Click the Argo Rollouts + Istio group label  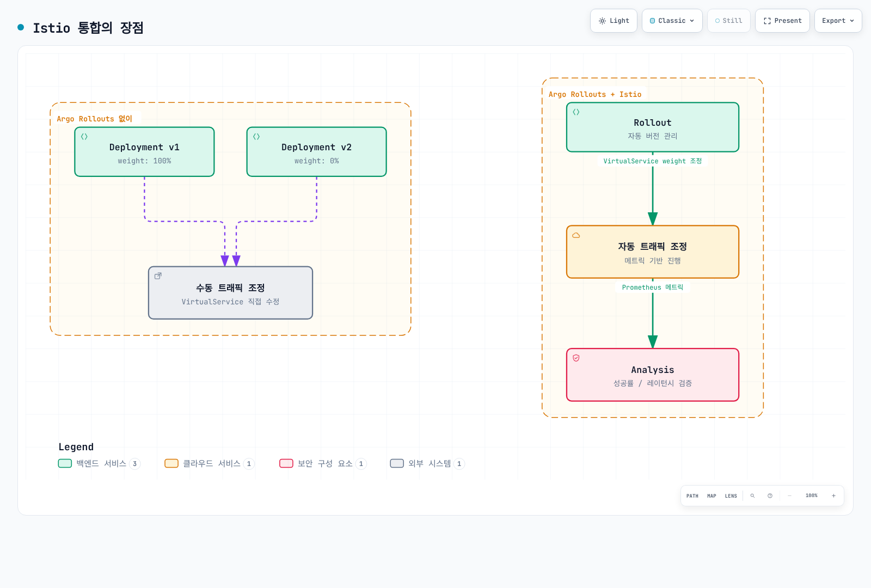click(595, 94)
